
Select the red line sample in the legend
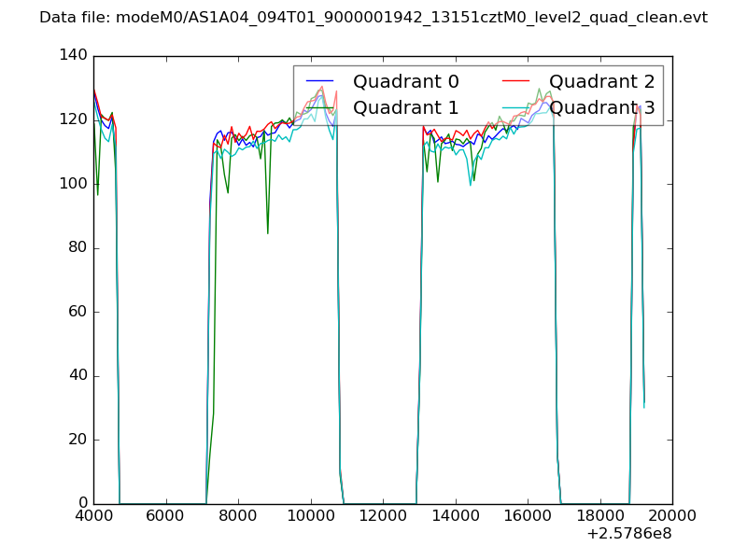[515, 82]
